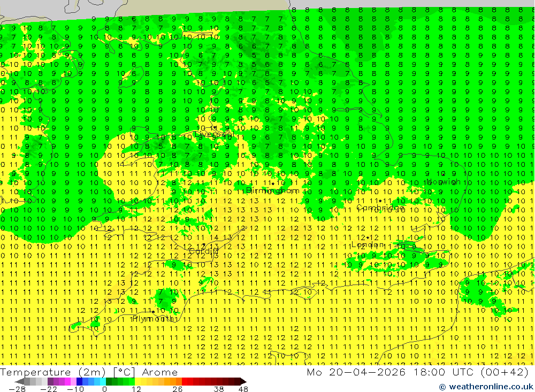Click the 'Arome' model name

tap(159, 372)
